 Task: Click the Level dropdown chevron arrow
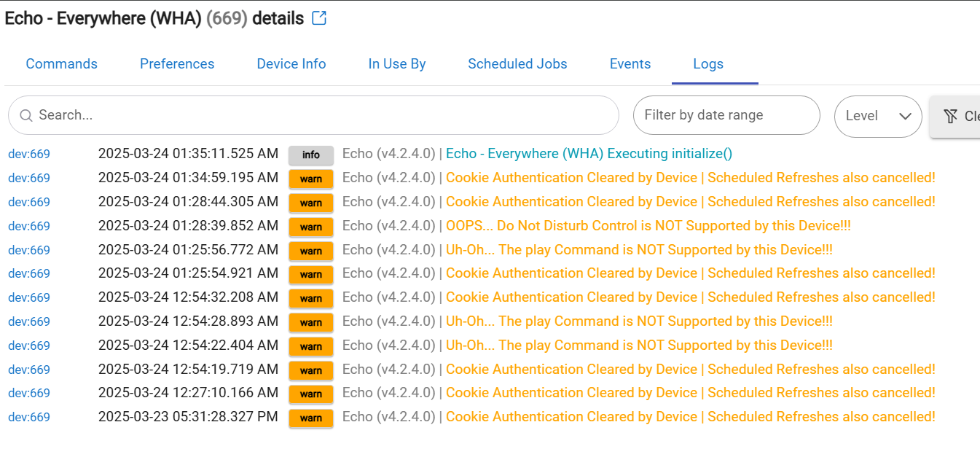[x=906, y=116]
